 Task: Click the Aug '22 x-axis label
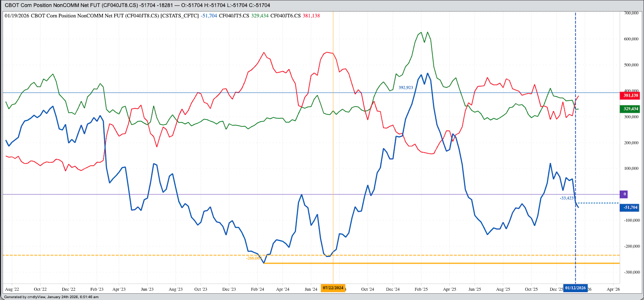point(12,289)
